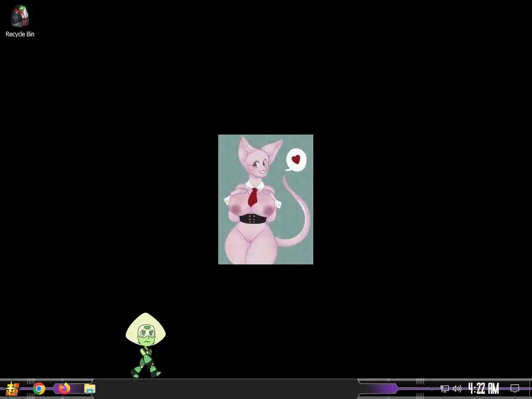Open the volume control speaker icon
Screen dimensions: 532x399
tap(457, 389)
